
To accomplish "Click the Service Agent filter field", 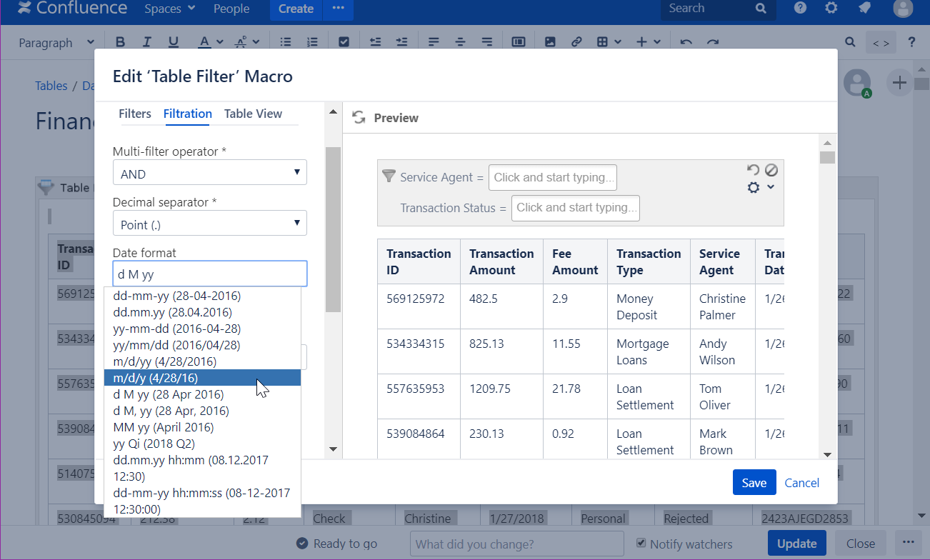I will [552, 178].
